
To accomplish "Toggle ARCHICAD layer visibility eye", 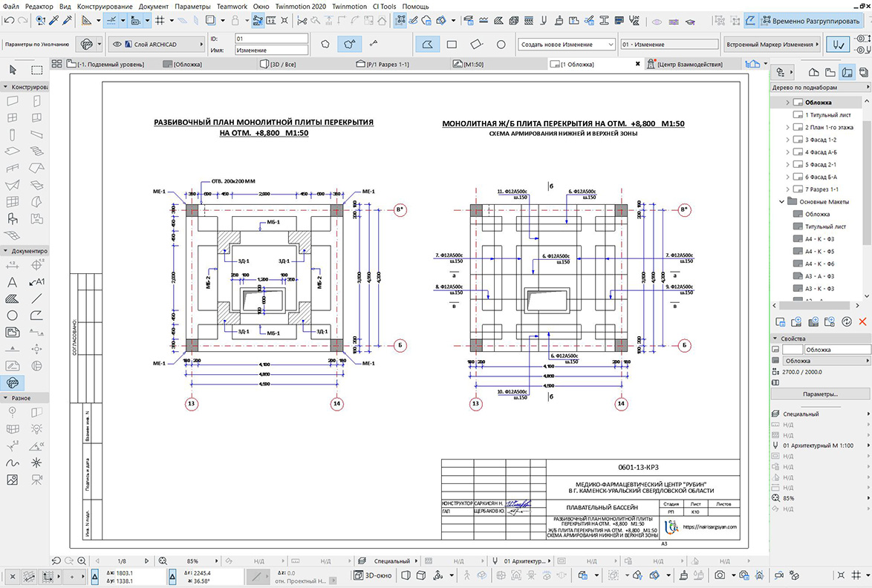I will click(x=117, y=44).
